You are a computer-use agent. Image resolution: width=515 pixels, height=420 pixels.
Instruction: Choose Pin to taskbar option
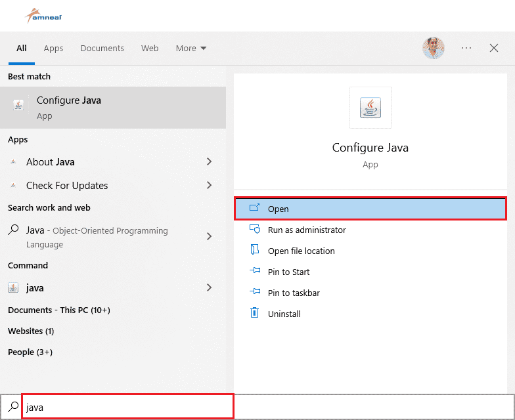294,293
